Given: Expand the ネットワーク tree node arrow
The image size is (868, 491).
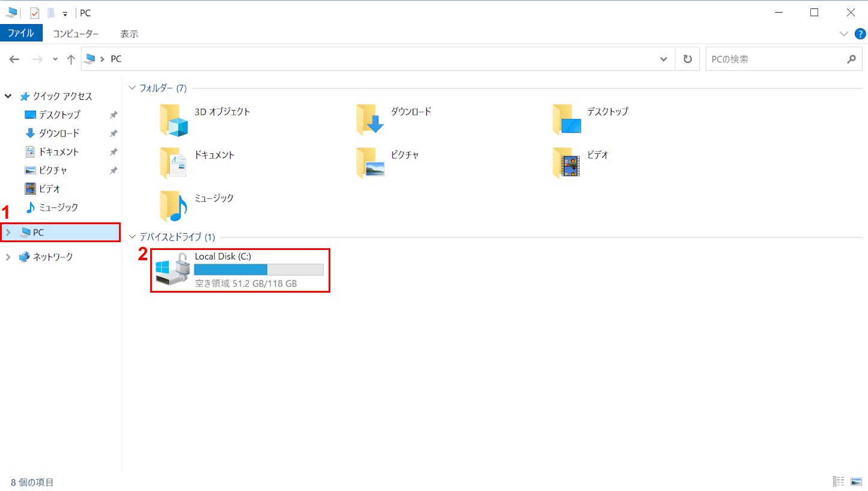Looking at the screenshot, I should pyautogui.click(x=8, y=257).
